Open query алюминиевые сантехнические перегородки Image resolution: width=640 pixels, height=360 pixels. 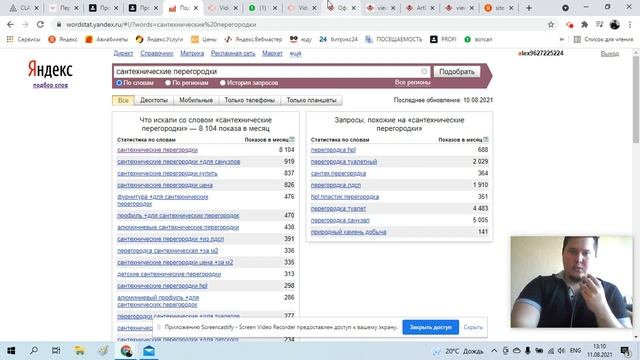pyautogui.click(x=178, y=227)
